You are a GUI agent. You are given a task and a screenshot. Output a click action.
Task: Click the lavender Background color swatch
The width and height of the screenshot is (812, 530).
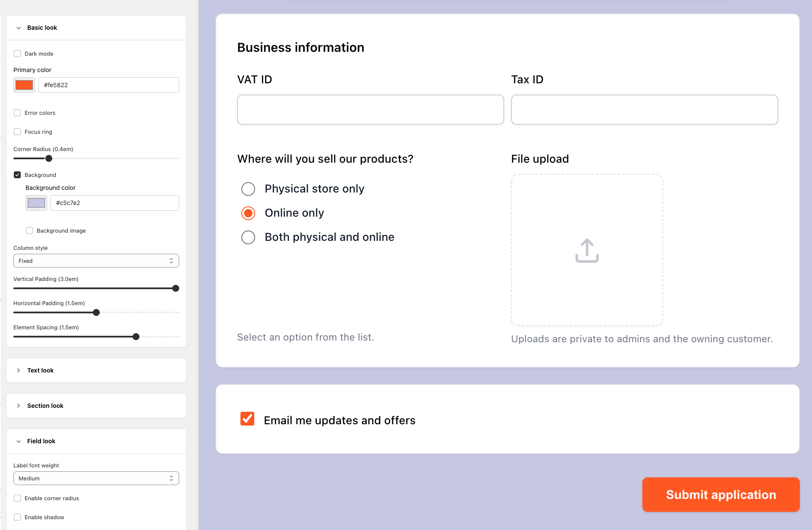tap(36, 203)
